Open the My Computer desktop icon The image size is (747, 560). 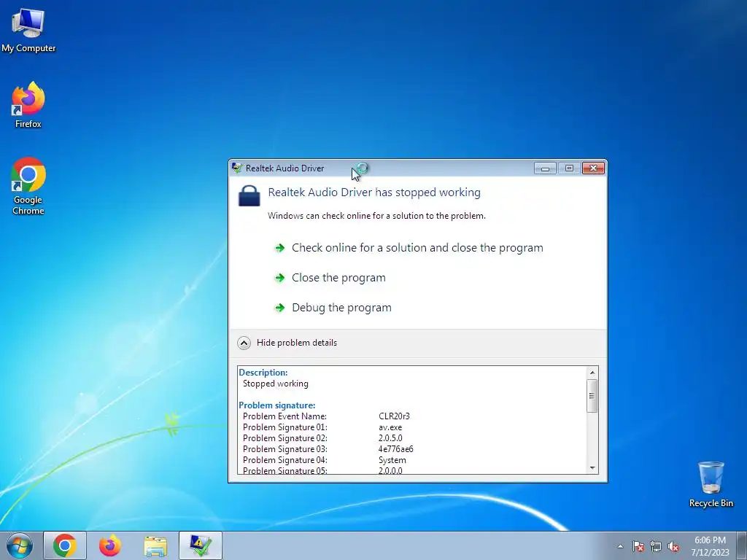point(28,31)
